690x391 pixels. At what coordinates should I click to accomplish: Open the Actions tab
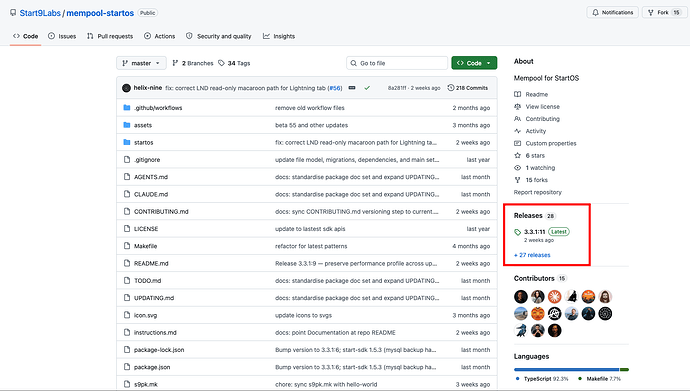pos(160,36)
